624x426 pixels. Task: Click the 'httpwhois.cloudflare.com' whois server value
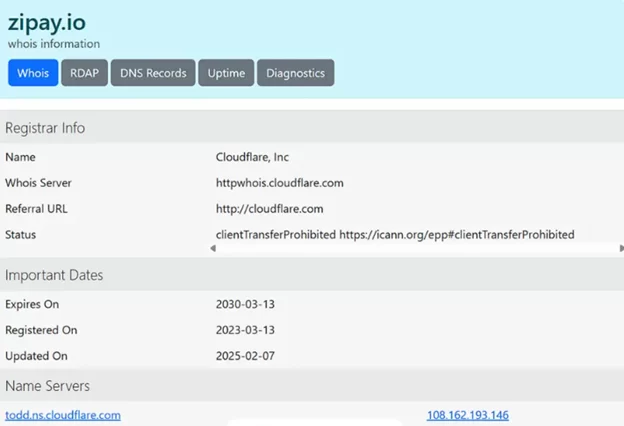click(279, 183)
